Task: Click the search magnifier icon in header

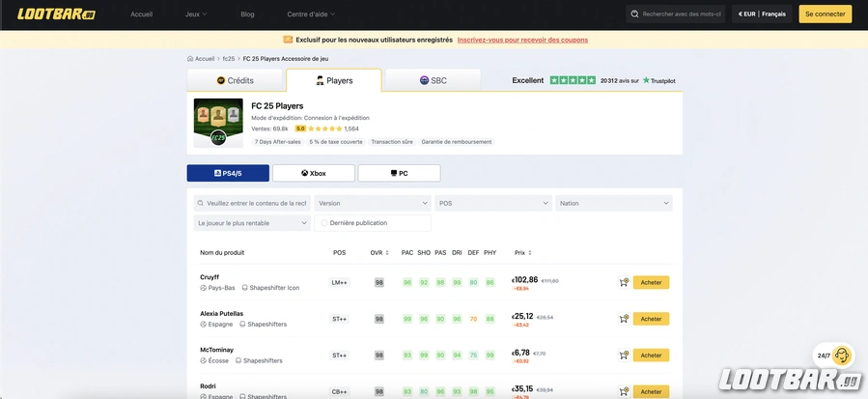Action: point(635,14)
